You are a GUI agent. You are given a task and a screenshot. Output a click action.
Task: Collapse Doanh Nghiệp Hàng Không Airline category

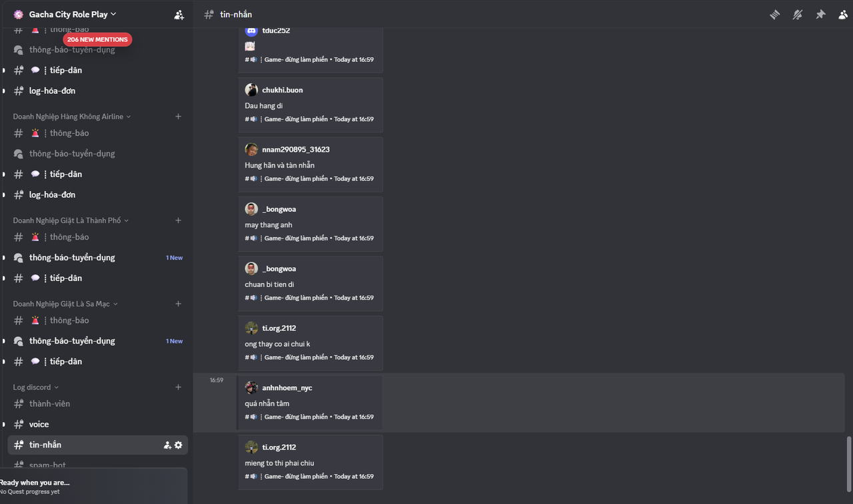coord(72,117)
